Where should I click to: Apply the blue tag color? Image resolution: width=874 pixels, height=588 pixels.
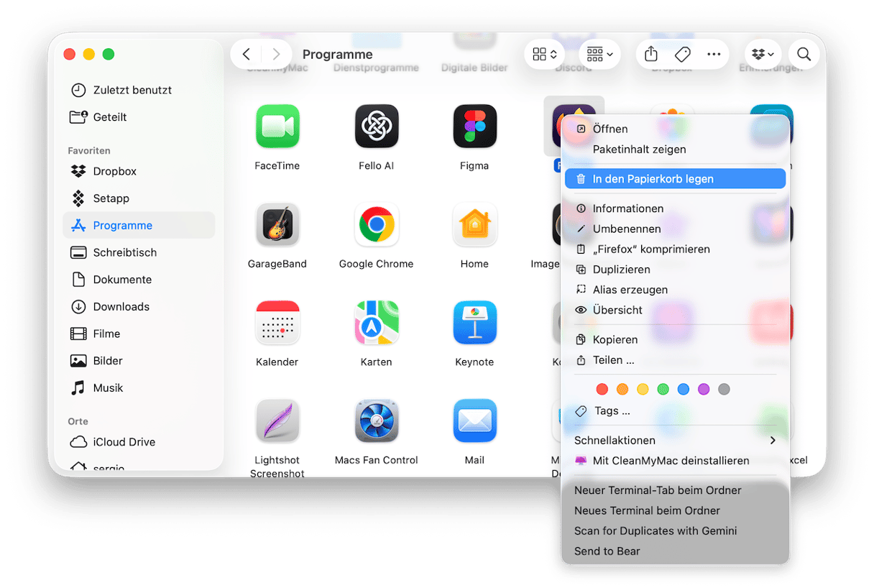[684, 389]
